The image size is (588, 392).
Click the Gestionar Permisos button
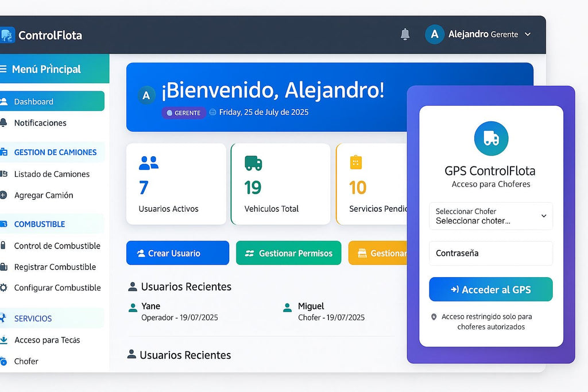288,253
